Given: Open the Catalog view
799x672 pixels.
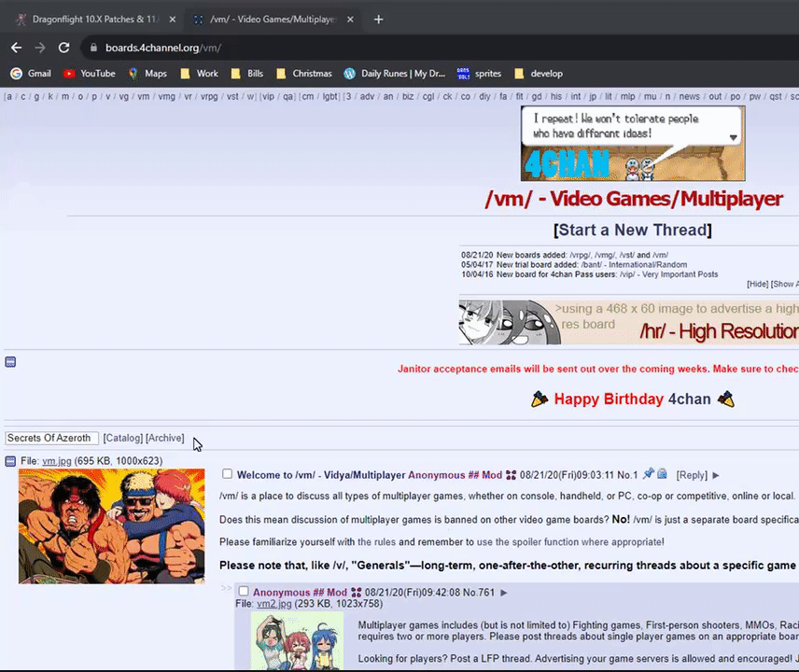Looking at the screenshot, I should click(x=123, y=438).
